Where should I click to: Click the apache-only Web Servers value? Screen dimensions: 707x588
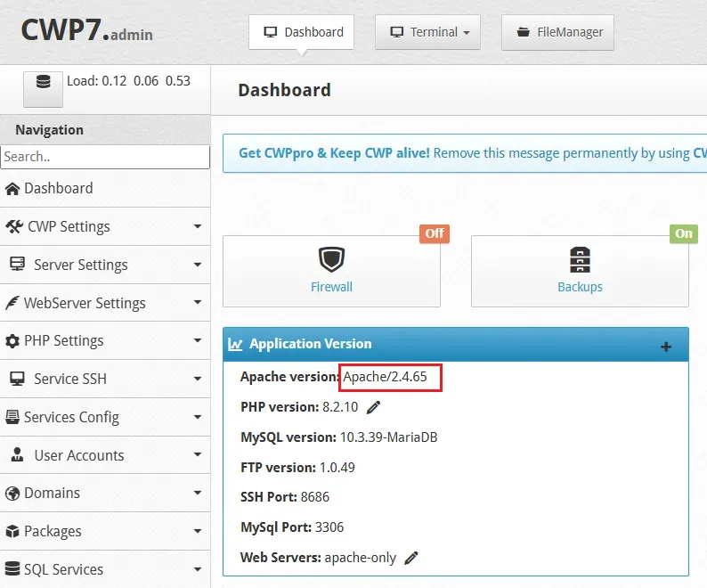pyautogui.click(x=361, y=559)
